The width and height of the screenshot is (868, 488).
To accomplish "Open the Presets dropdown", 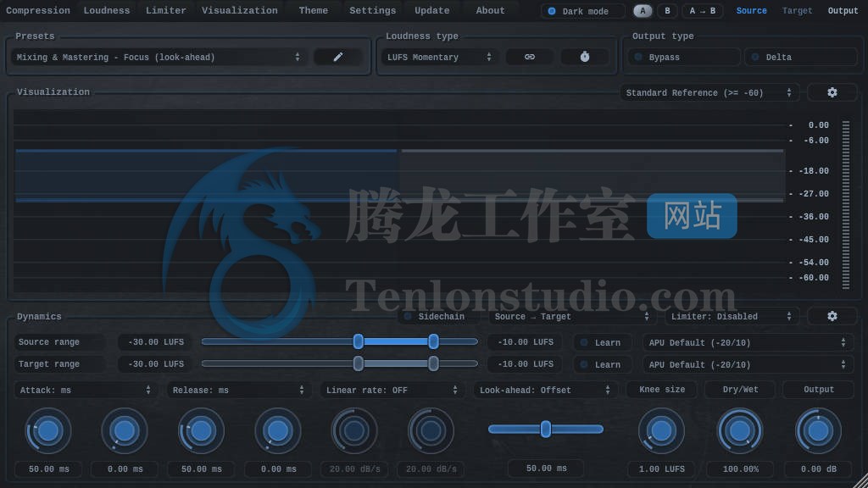I will click(159, 57).
